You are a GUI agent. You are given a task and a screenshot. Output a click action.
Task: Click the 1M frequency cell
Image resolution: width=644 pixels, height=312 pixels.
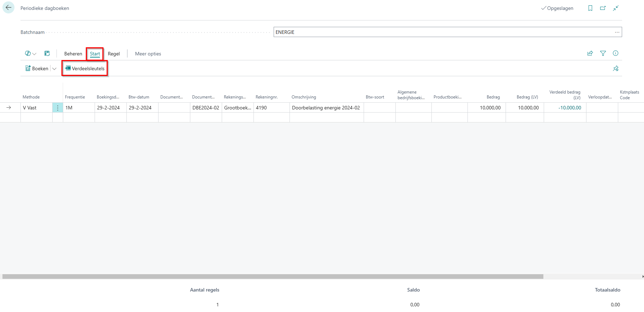[79, 108]
